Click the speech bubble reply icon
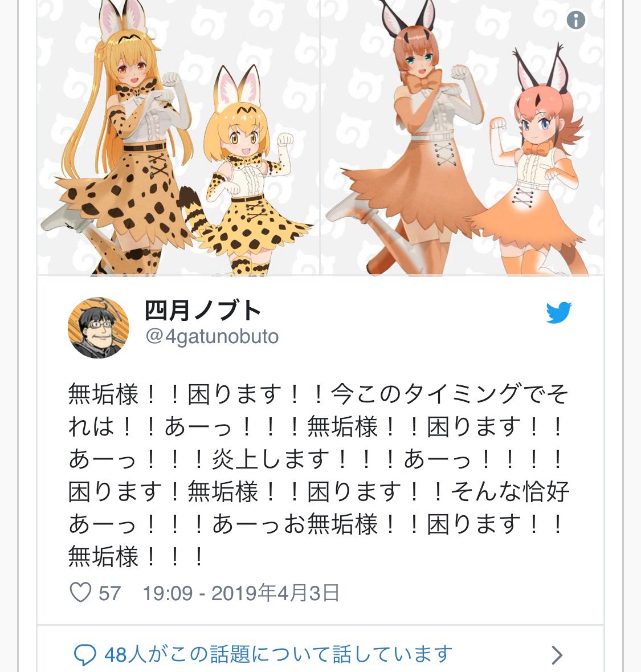641x672 pixels. pos(85,655)
